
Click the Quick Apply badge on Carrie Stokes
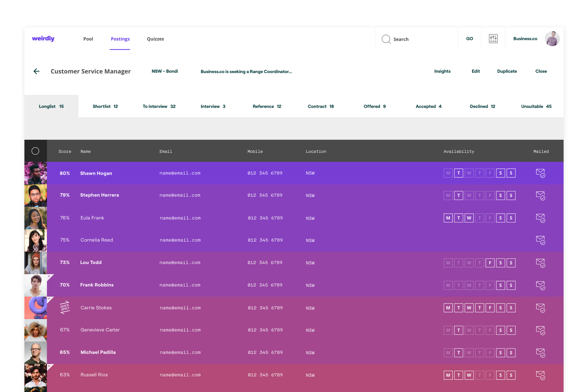point(65,307)
